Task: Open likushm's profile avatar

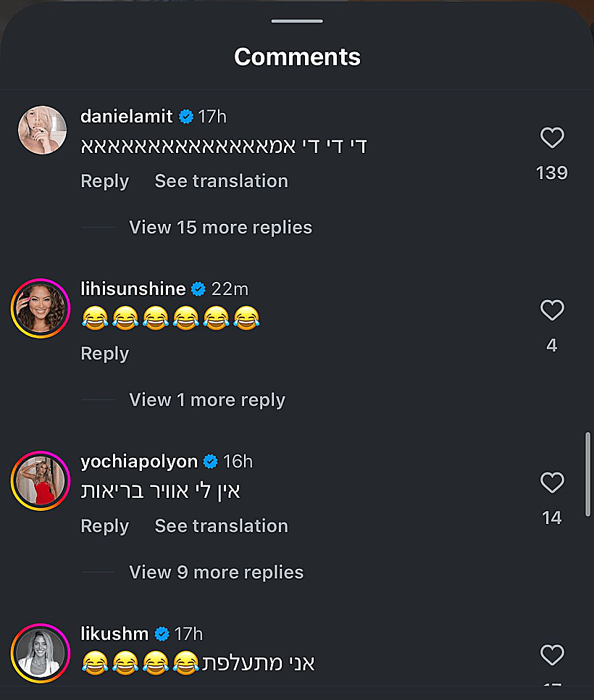Action: click(x=41, y=653)
